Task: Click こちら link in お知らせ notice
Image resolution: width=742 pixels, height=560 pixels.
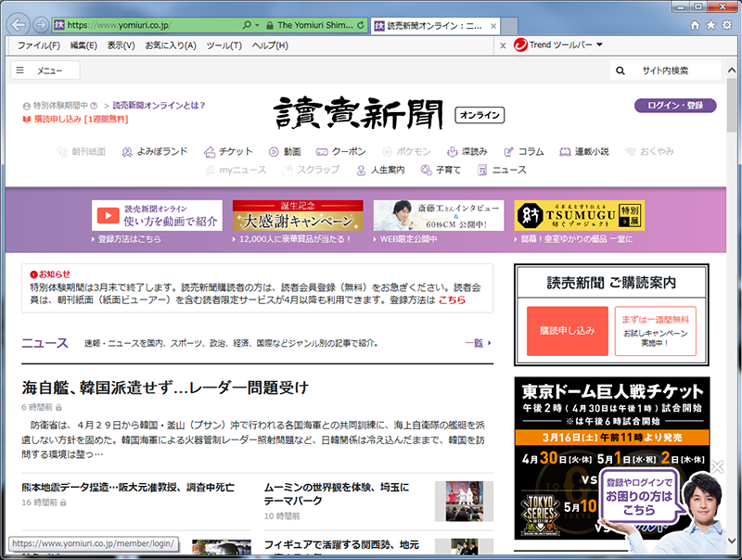Action: pos(452,300)
